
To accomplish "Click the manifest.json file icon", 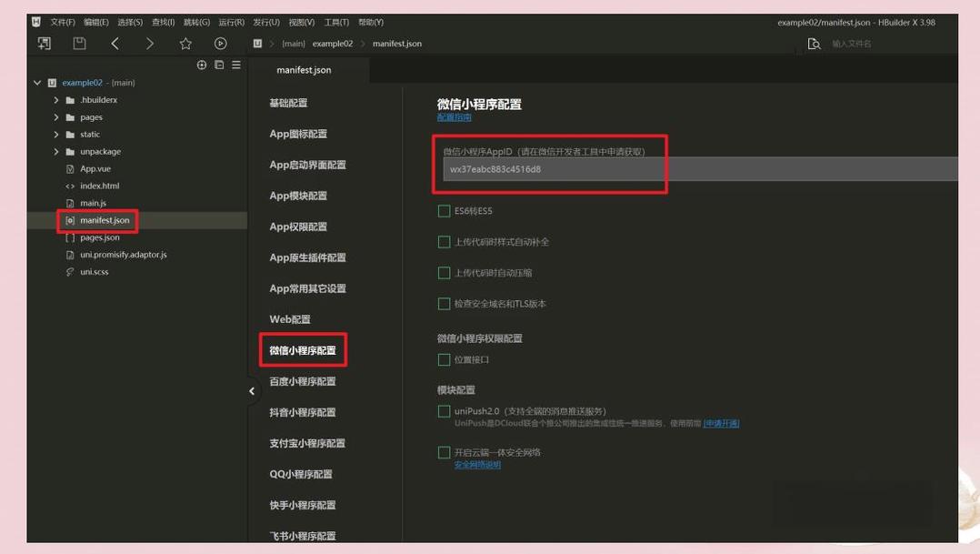I will pos(70,221).
